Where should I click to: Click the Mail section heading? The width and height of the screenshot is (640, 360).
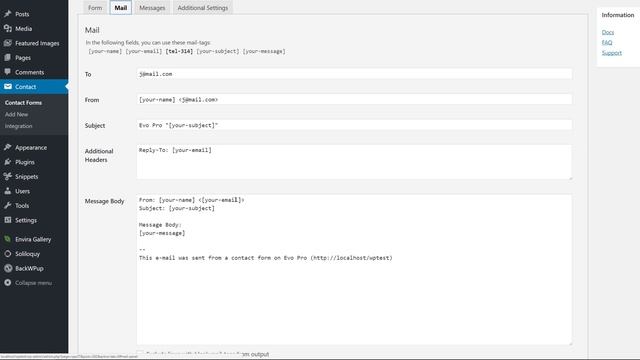(92, 30)
